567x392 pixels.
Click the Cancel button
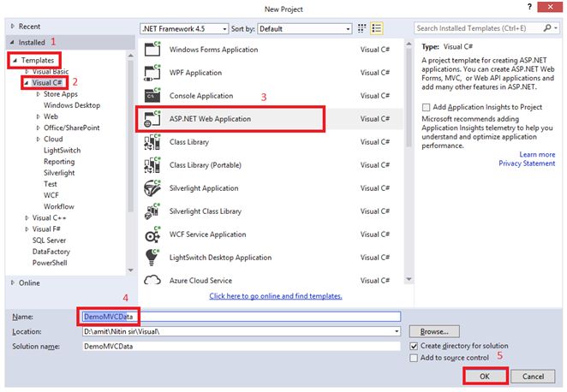click(x=533, y=376)
